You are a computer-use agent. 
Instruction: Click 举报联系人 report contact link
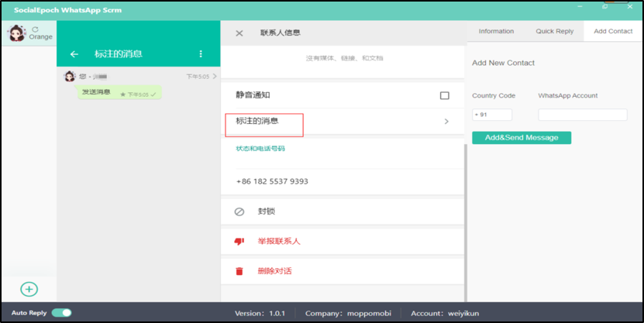[x=279, y=242]
